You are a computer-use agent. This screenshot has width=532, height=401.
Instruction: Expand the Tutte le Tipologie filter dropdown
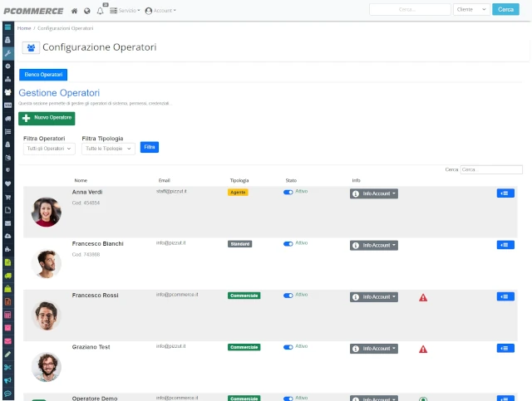point(108,149)
